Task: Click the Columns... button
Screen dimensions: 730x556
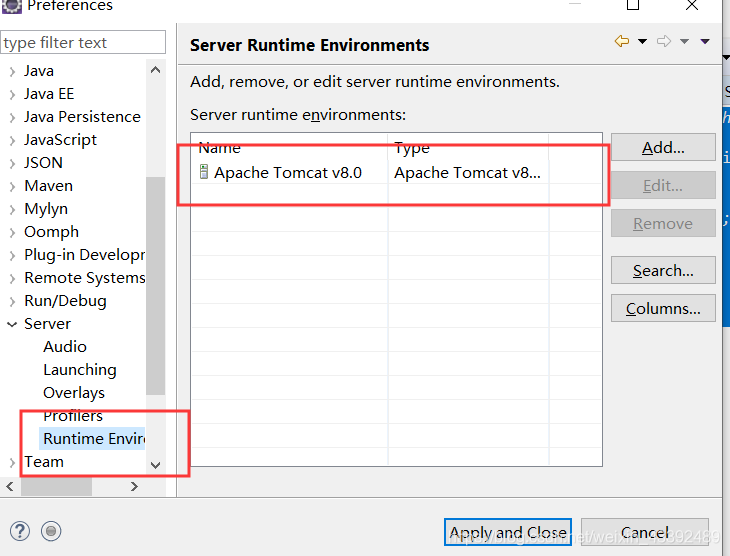Action: pos(663,309)
